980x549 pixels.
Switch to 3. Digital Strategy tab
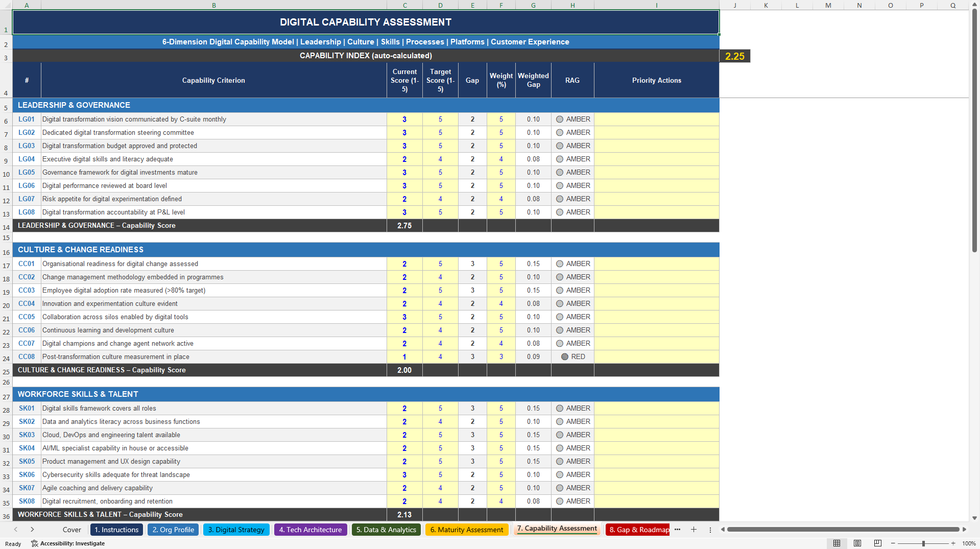(236, 530)
